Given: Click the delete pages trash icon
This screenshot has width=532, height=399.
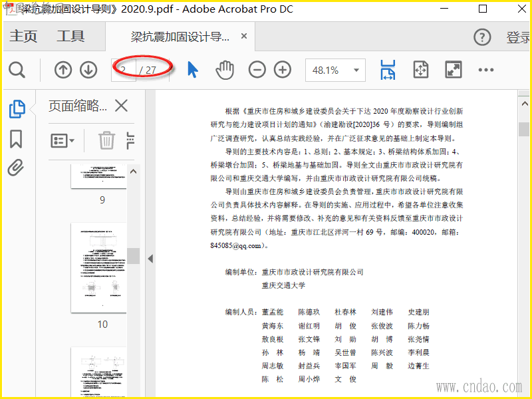Looking at the screenshot, I should (x=106, y=140).
